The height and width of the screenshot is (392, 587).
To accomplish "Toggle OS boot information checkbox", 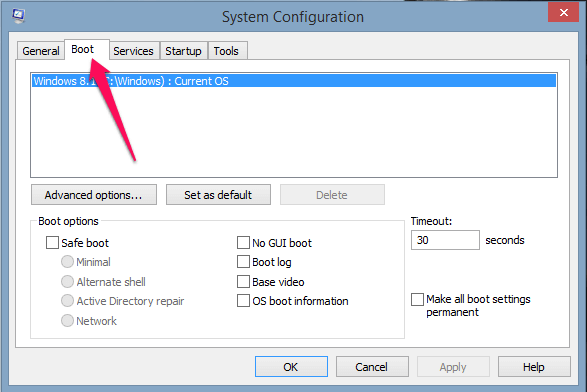I will pyautogui.click(x=243, y=301).
